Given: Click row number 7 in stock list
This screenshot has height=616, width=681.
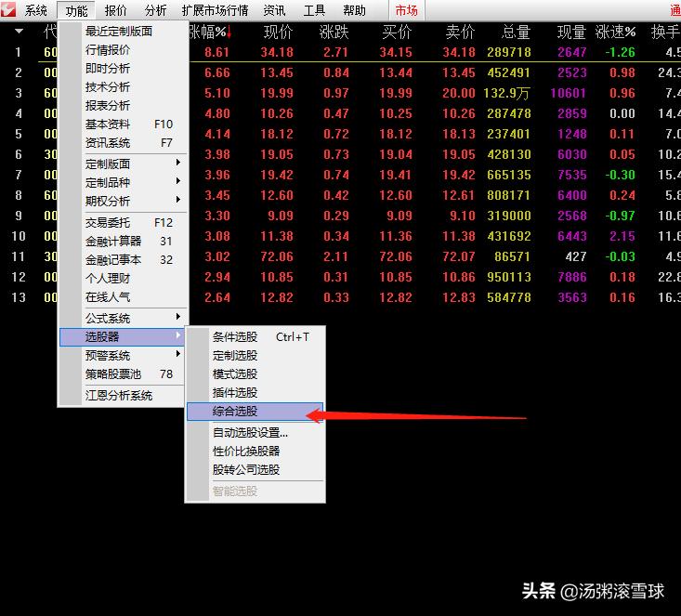Looking at the screenshot, I should tap(19, 175).
